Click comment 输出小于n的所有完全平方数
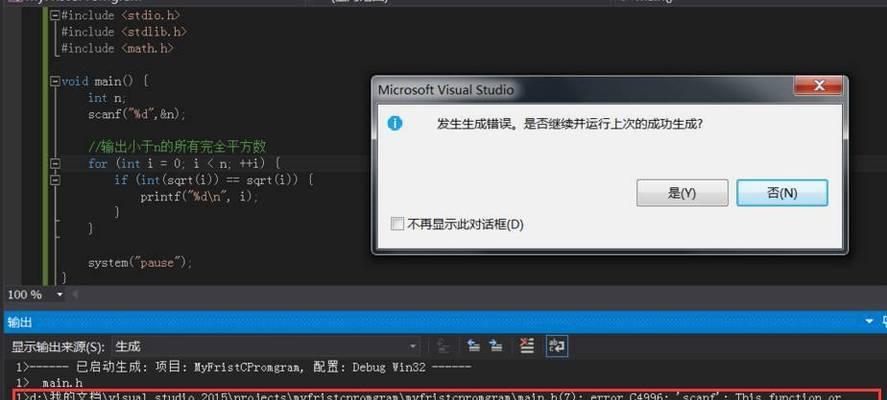This screenshot has width=887, height=400. click(177, 147)
